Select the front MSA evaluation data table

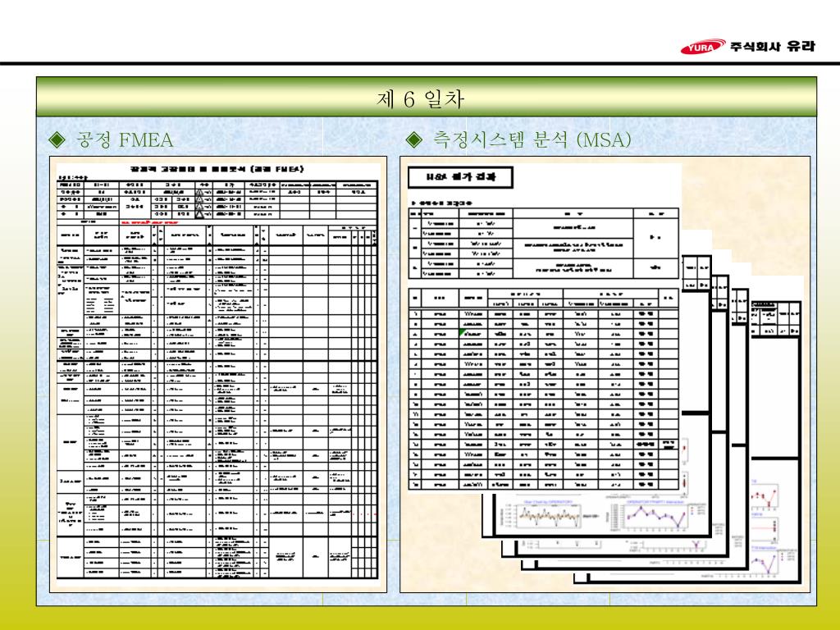[544, 389]
